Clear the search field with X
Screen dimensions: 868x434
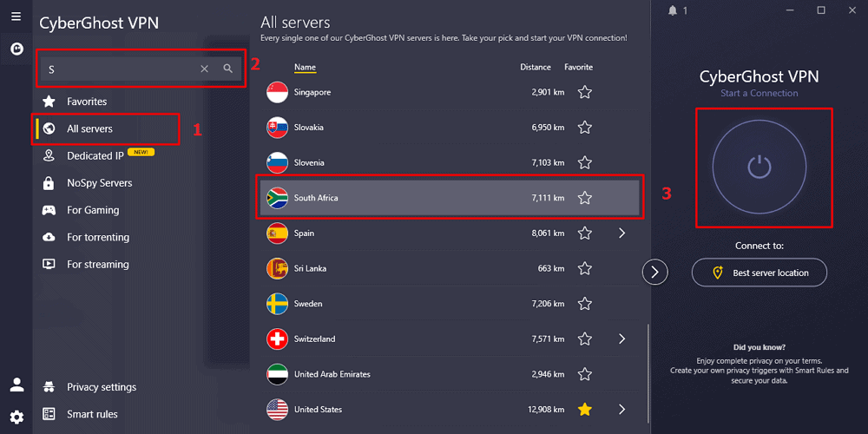click(x=205, y=69)
